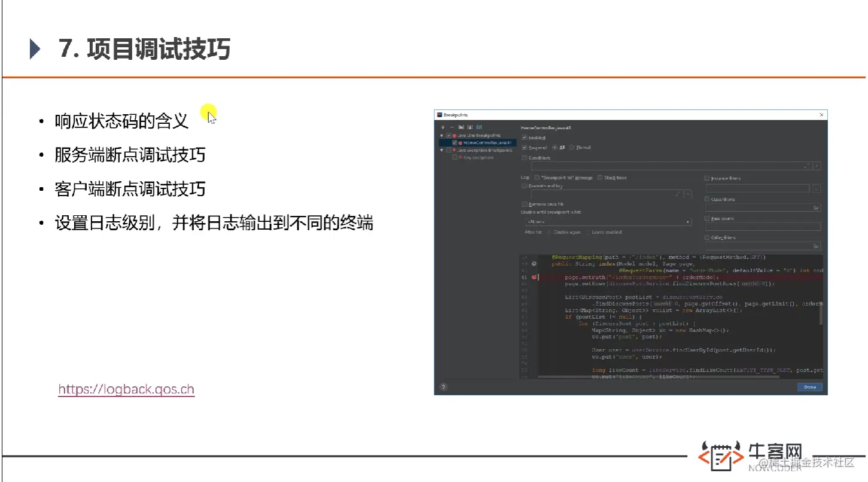The image size is (868, 482).
Task: Click the page.setPath code line 41
Action: pyautogui.click(x=641, y=277)
